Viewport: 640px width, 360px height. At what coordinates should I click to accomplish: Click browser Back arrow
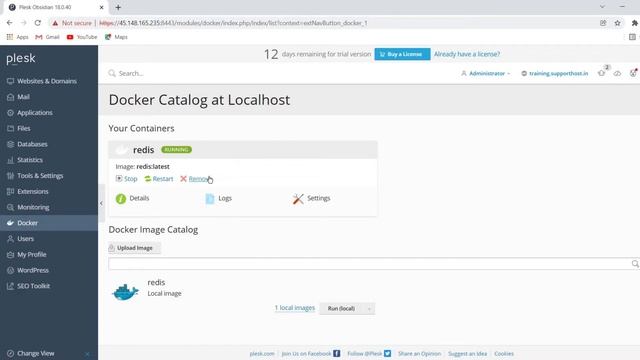9,23
